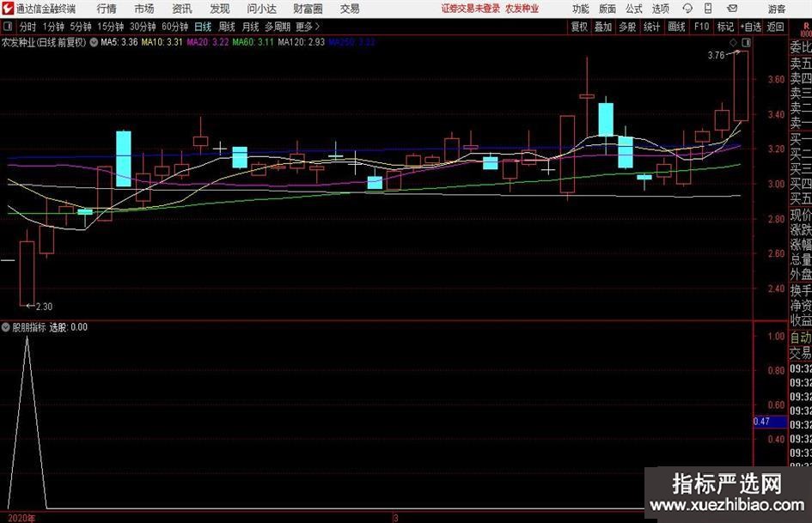Image resolution: width=812 pixels, height=523 pixels.
Task: Click the red R indicator in the corner
Action: click(x=806, y=26)
